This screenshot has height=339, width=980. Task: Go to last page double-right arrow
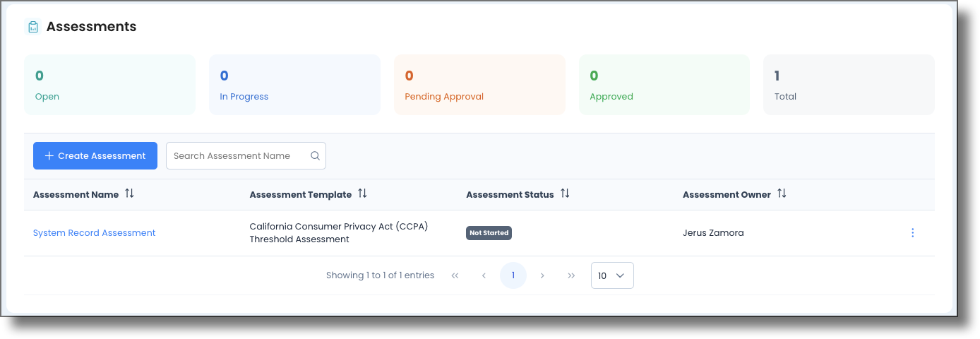click(x=571, y=275)
